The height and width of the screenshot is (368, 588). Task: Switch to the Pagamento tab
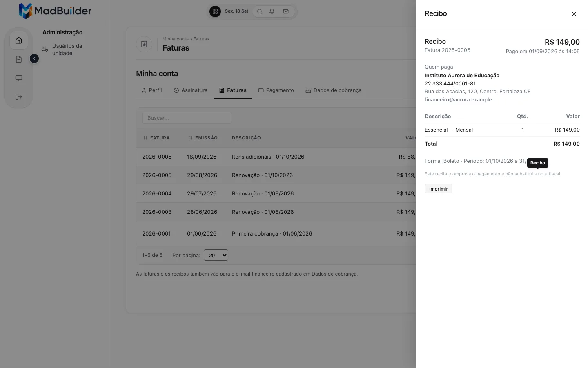click(276, 90)
